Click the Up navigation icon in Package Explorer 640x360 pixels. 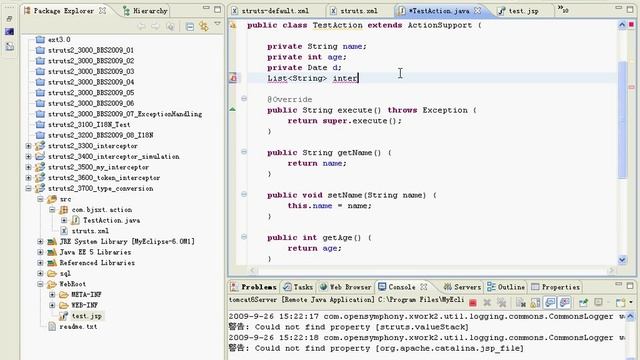[170, 27]
